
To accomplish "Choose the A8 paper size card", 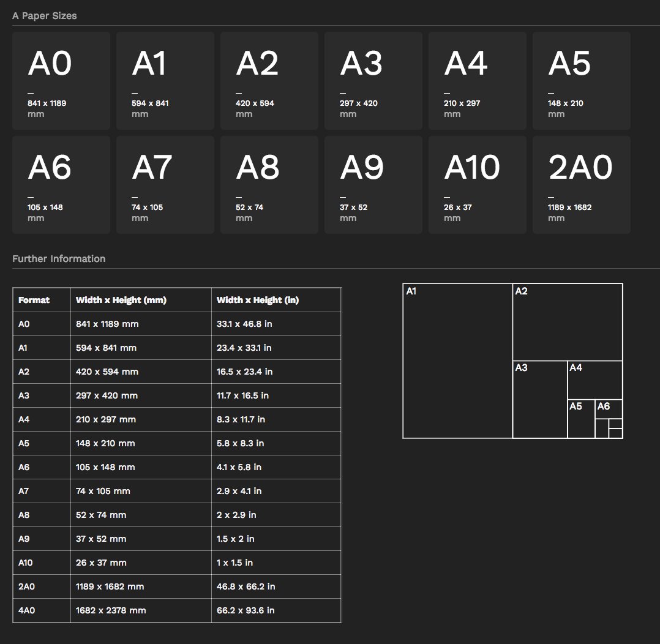I will coord(269,185).
